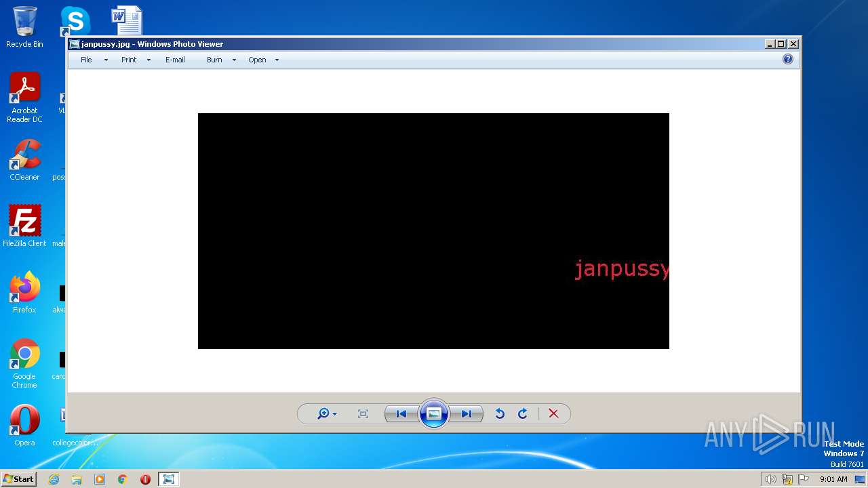The width and height of the screenshot is (868, 488).
Task: Open Windows Media Player from the taskbar
Action: tap(100, 479)
